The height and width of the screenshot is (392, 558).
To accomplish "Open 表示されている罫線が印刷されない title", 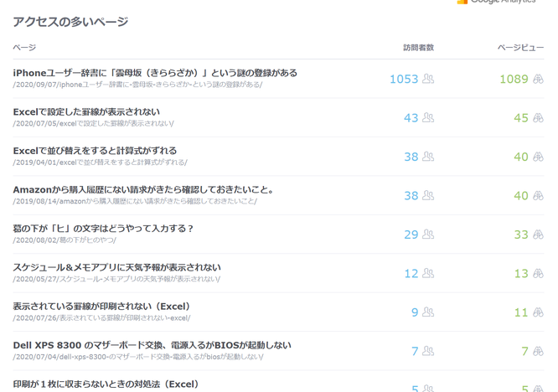I will [101, 307].
